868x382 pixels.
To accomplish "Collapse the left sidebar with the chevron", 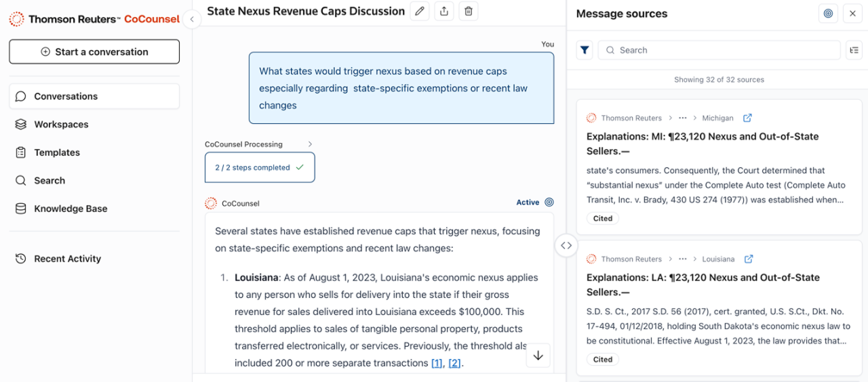I will click(192, 20).
